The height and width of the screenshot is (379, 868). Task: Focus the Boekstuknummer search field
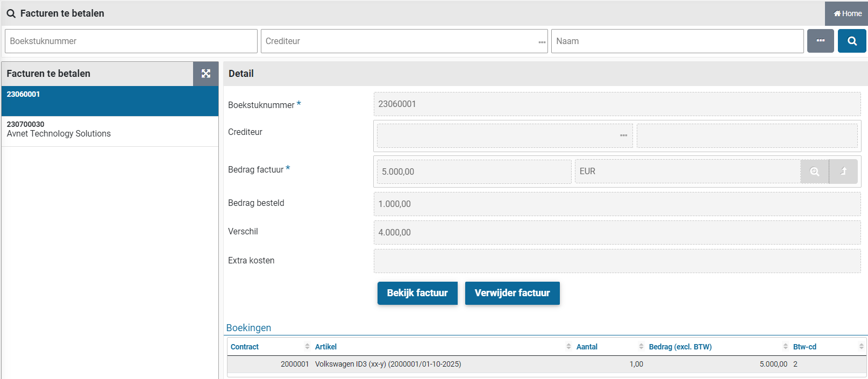(131, 41)
